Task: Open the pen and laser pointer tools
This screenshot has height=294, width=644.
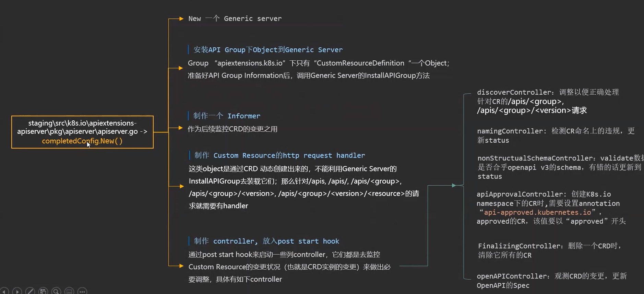Action: pyautogui.click(x=30, y=292)
